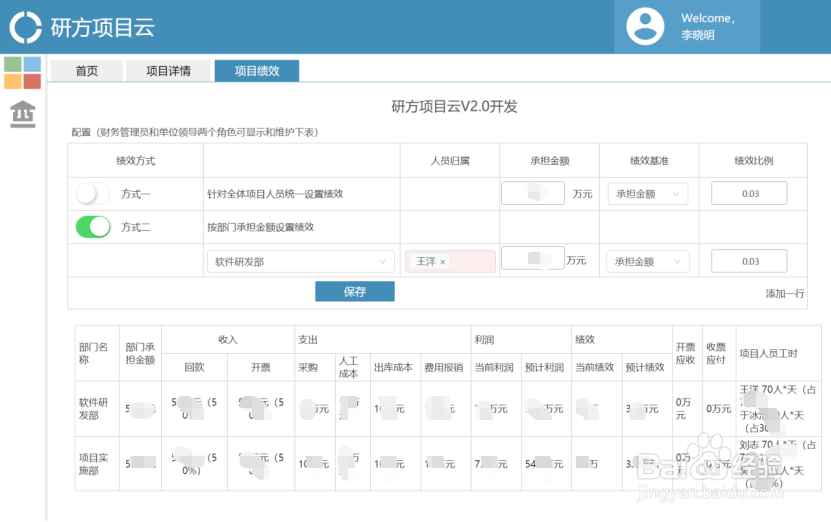831x522 pixels.
Task: Toggle the 方式一 switch on
Action: coord(93,194)
